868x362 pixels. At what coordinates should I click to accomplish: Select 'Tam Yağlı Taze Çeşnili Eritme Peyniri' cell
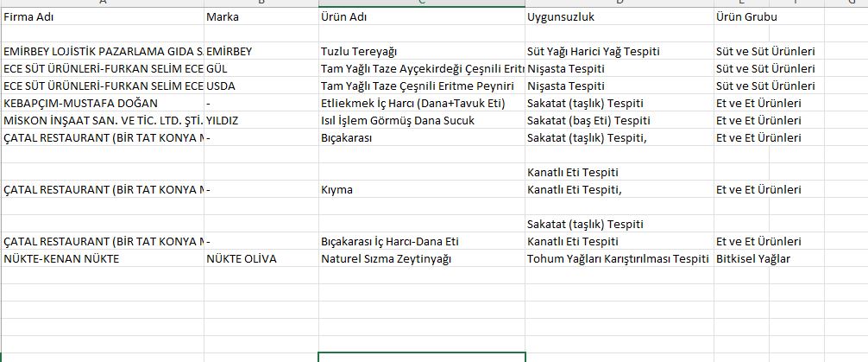[422, 86]
